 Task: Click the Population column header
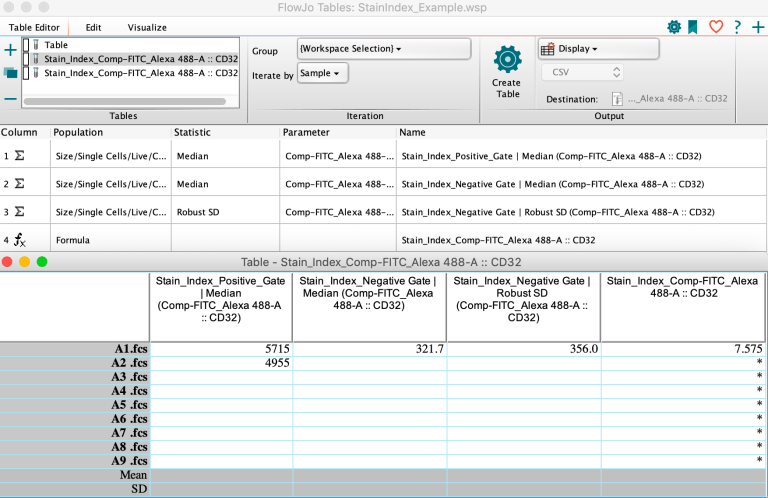point(78,132)
